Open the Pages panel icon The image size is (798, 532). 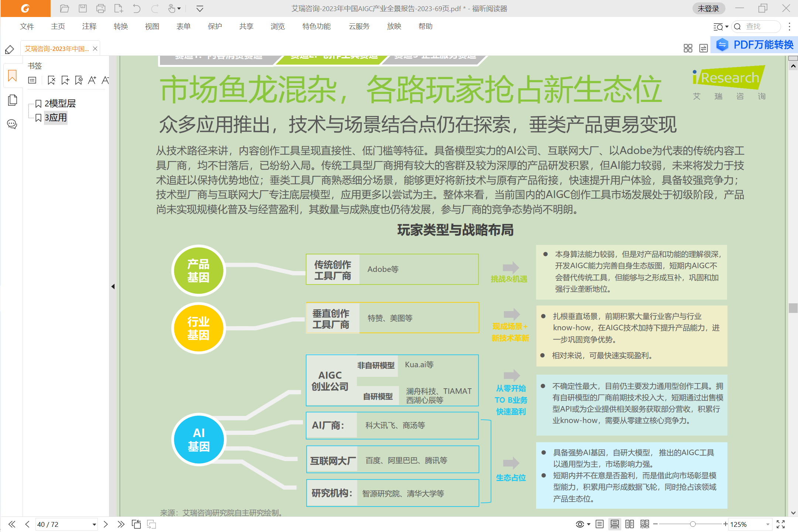[x=12, y=100]
